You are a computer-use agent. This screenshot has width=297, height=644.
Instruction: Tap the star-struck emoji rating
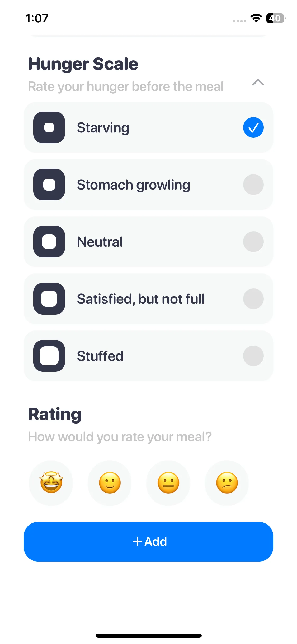point(51,483)
